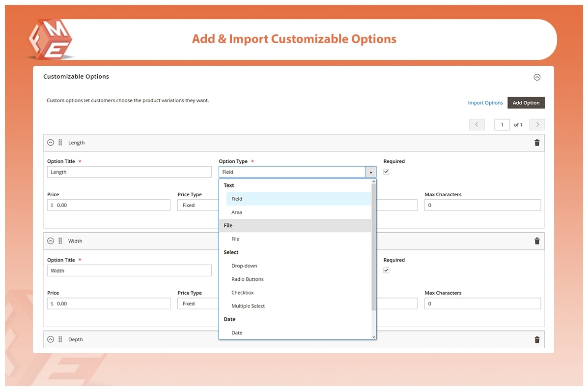The image size is (588, 391).
Task: Select Drop-down from option type list
Action: coord(244,266)
